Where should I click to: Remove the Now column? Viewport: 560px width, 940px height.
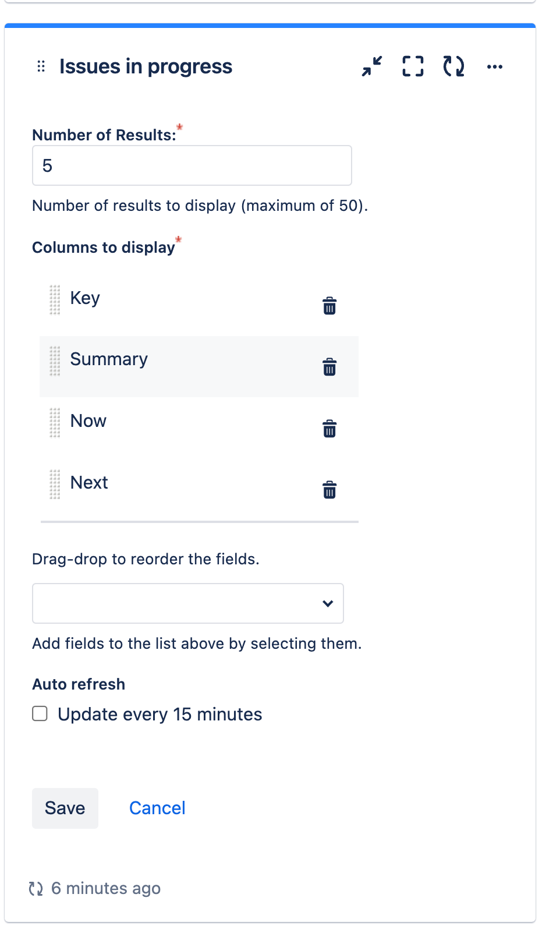(x=328, y=429)
